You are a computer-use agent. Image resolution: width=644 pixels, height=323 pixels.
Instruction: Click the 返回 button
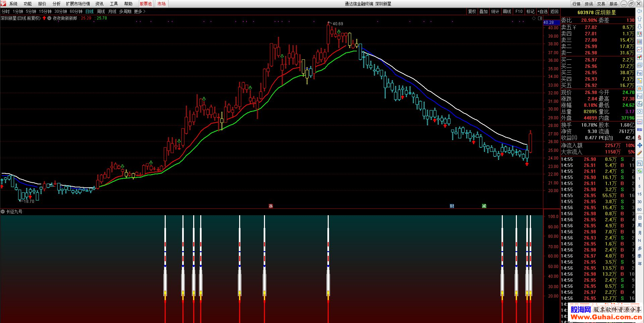point(554,11)
